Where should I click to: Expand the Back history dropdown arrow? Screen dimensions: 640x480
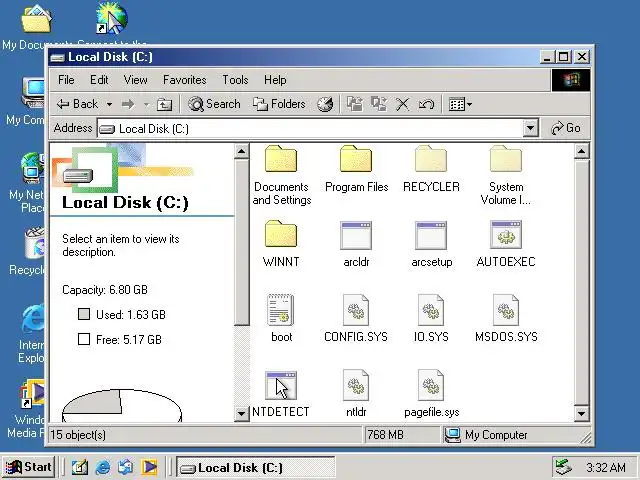109,105
